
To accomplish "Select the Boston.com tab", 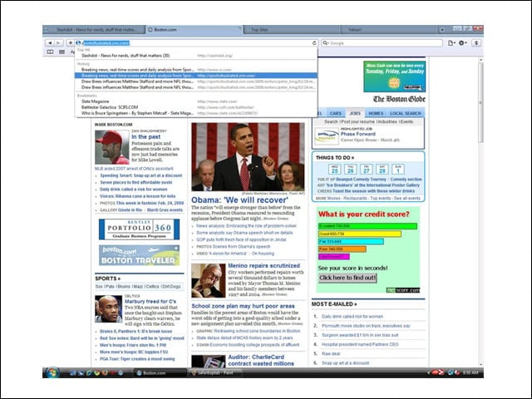I will pos(194,30).
